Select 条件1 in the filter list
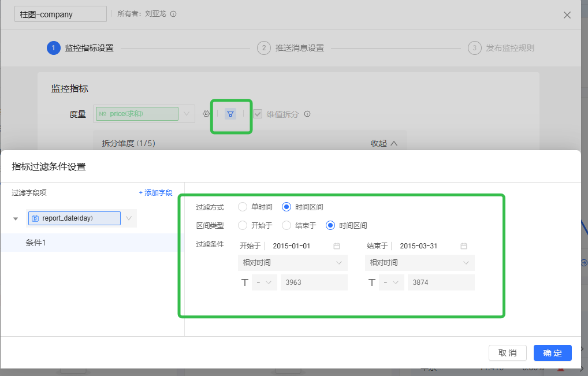The image size is (588, 376). (x=36, y=243)
